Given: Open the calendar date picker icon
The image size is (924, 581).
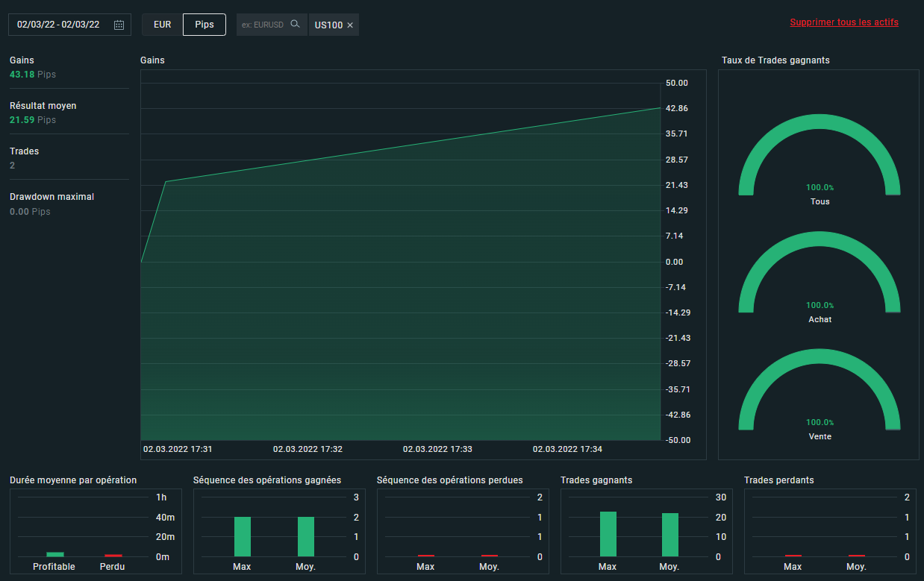Looking at the screenshot, I should [119, 25].
